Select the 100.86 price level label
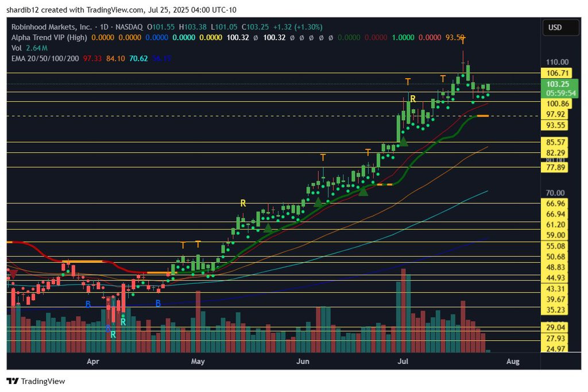Viewport: 588px width, 392px height. pos(557,103)
